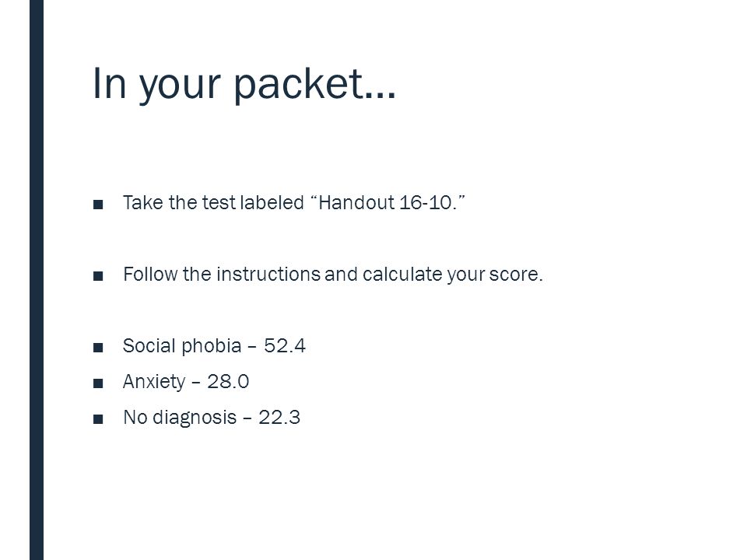Click the bullet square before "No diagnosis"
The width and height of the screenshot is (747, 560).
click(x=98, y=419)
